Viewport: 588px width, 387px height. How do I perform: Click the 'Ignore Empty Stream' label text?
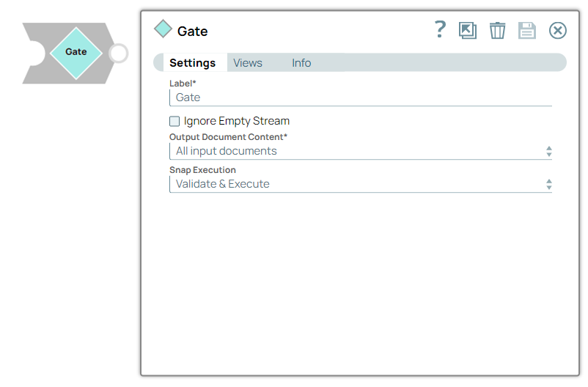click(236, 121)
